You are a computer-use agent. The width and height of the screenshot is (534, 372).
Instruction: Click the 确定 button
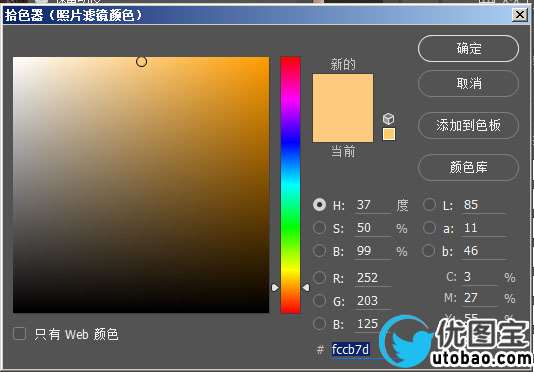pos(468,49)
